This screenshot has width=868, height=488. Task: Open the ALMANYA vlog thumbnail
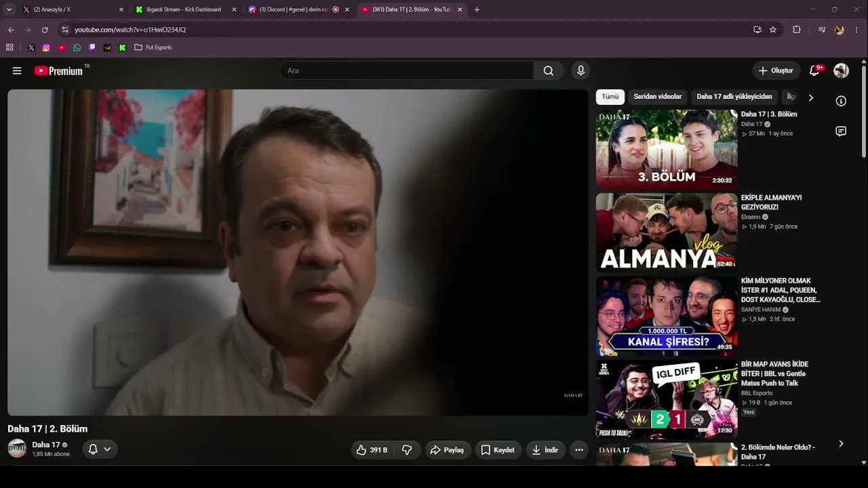(x=667, y=232)
